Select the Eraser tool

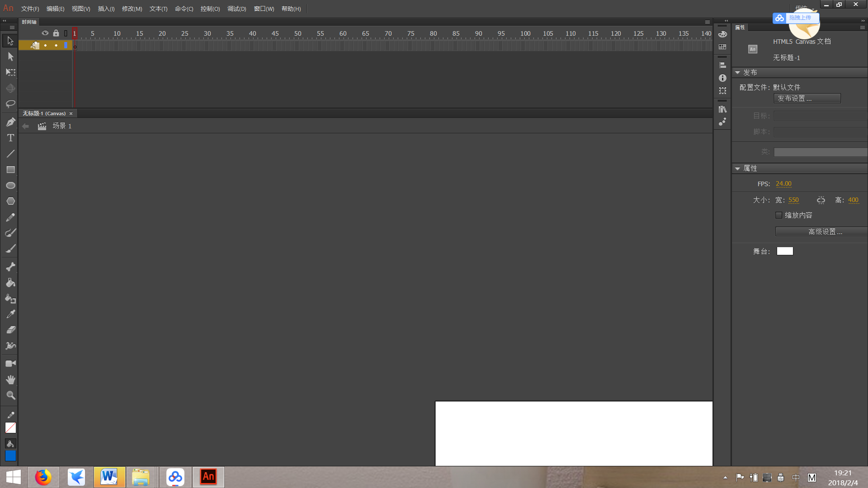pyautogui.click(x=10, y=330)
